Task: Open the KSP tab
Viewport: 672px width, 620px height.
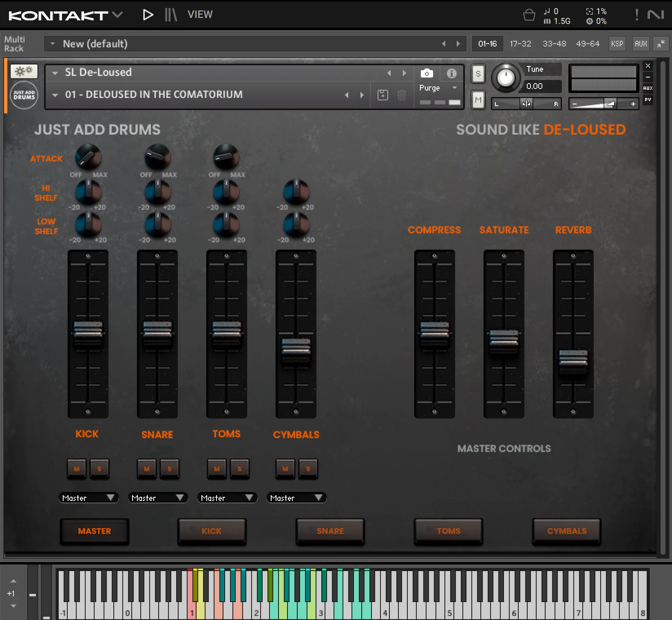Action: pyautogui.click(x=617, y=44)
